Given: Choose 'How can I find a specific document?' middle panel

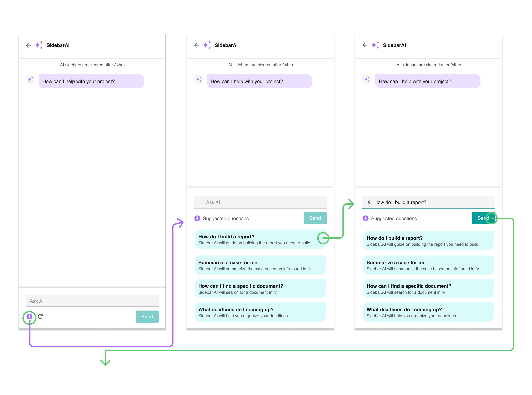Looking at the screenshot, I should coord(260,289).
